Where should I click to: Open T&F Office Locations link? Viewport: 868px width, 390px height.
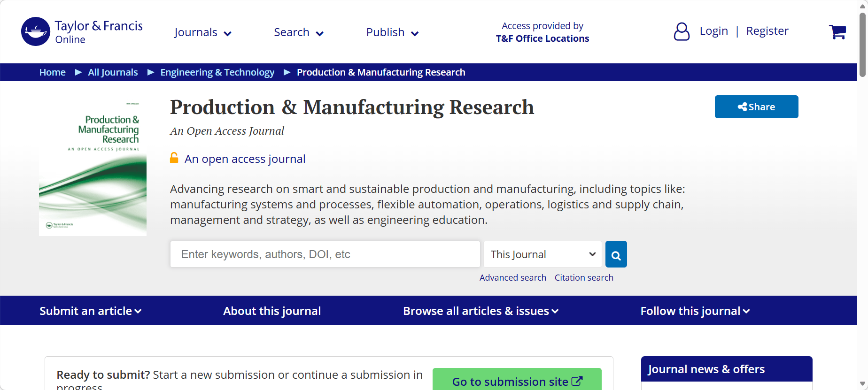coord(542,38)
